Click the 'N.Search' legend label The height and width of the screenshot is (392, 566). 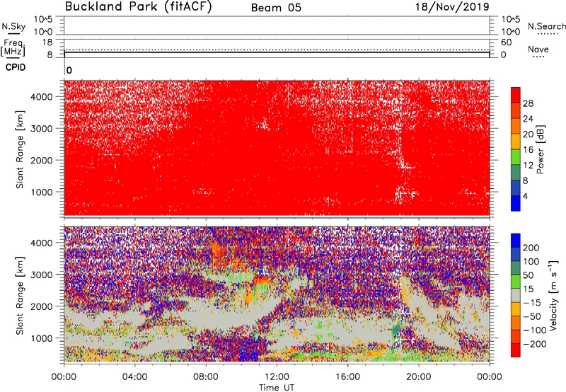tap(546, 26)
